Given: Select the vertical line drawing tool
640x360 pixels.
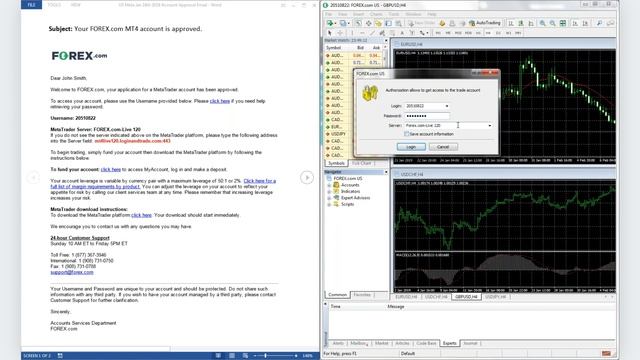Looking at the screenshot, I should (x=352, y=33).
